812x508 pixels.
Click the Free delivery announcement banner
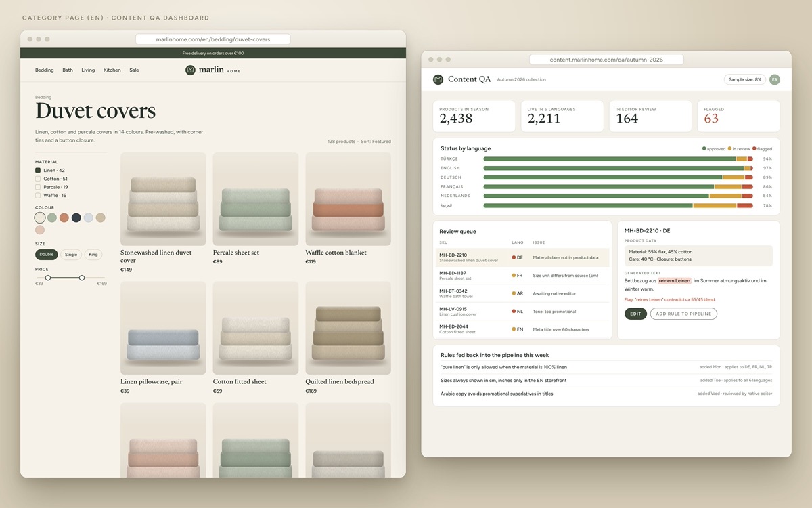[213, 53]
